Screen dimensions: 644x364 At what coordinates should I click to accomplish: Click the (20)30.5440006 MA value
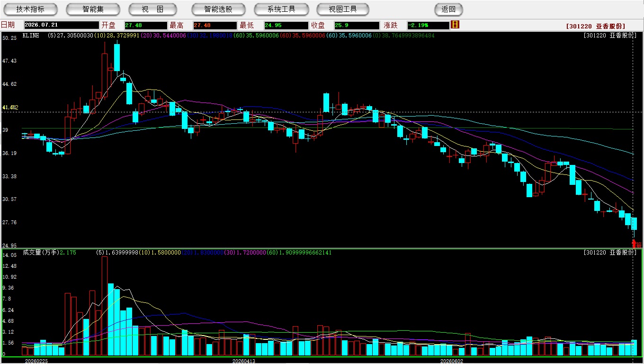click(x=163, y=36)
